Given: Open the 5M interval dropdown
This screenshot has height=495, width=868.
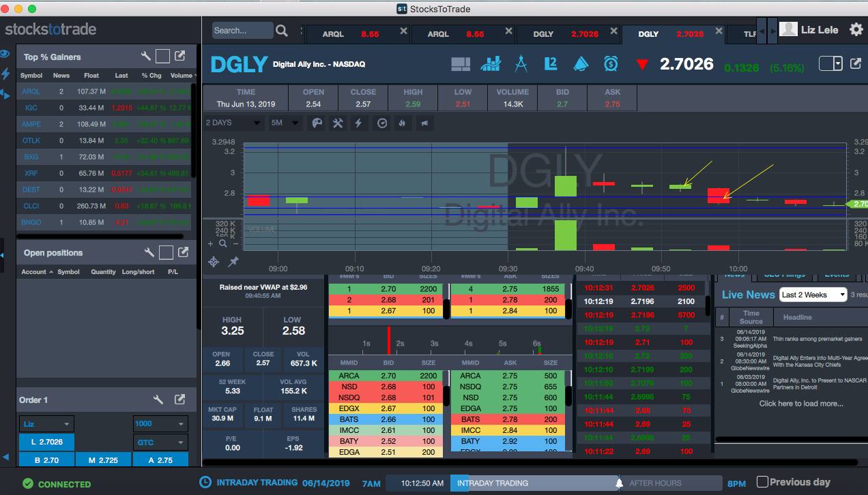Looking at the screenshot, I should pyautogui.click(x=285, y=123).
